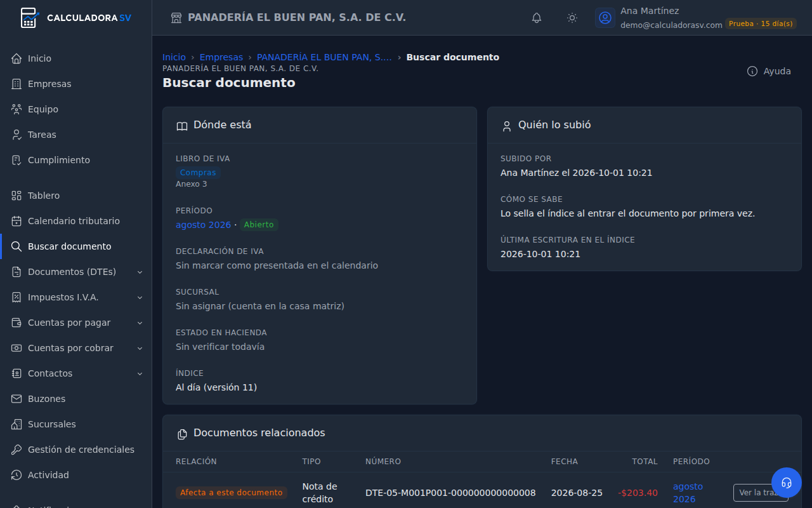The height and width of the screenshot is (508, 812).
Task: Open Calendario tributario menu item
Action: tap(76, 221)
